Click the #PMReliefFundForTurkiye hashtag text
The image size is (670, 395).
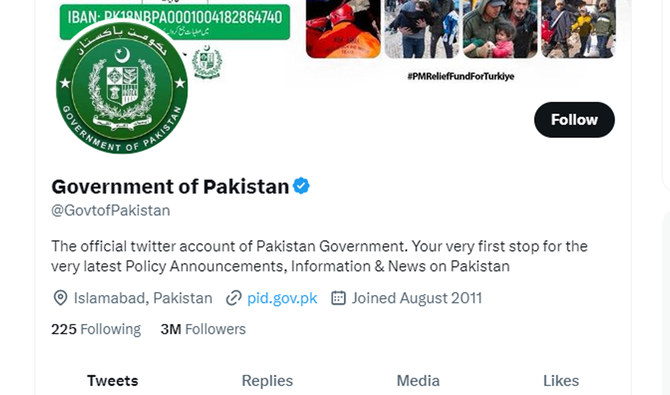click(x=461, y=77)
